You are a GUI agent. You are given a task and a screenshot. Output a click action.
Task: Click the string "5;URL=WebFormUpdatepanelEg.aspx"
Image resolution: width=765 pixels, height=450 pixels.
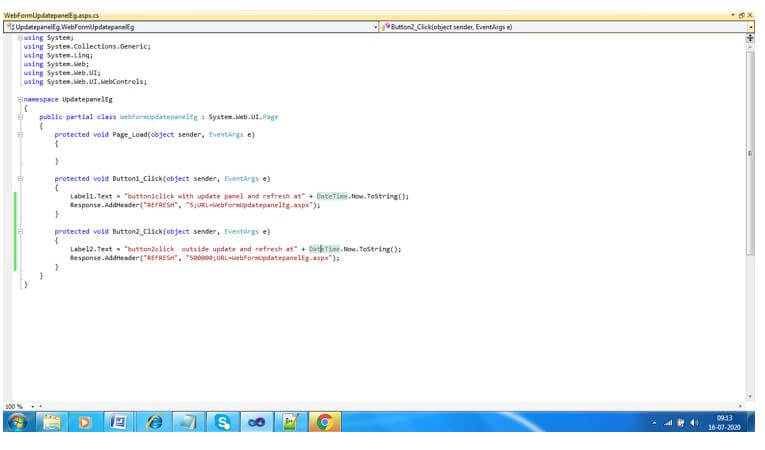coord(250,205)
